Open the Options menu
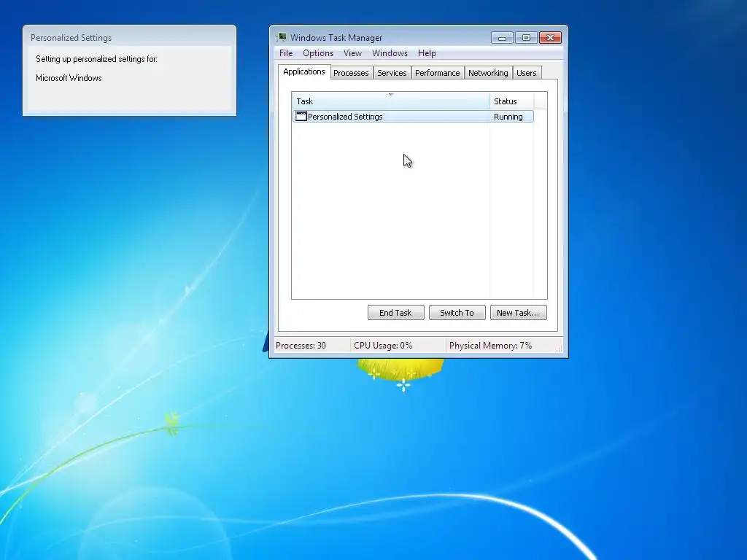This screenshot has height=560, width=747. point(318,53)
